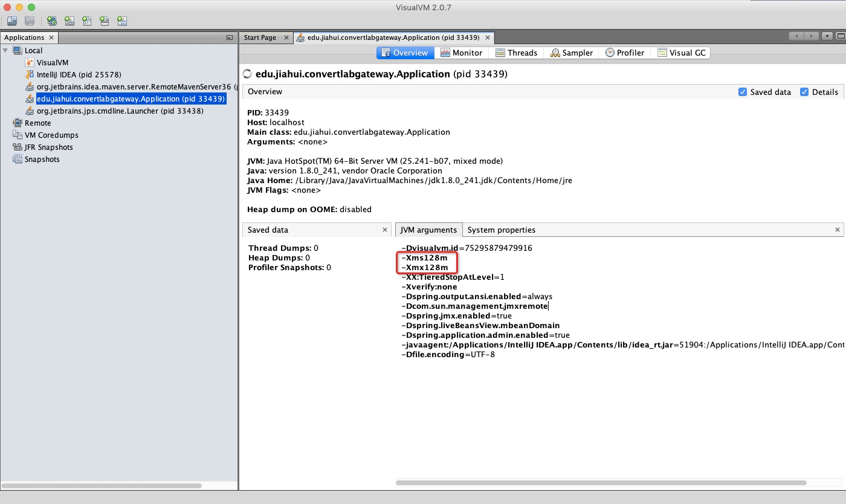Switch to the Start Page tab

[x=260, y=37]
